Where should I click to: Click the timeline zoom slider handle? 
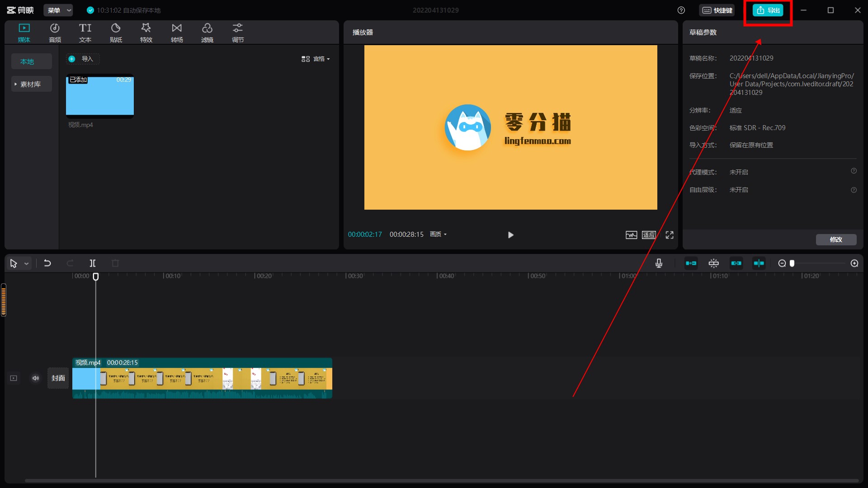tap(792, 263)
